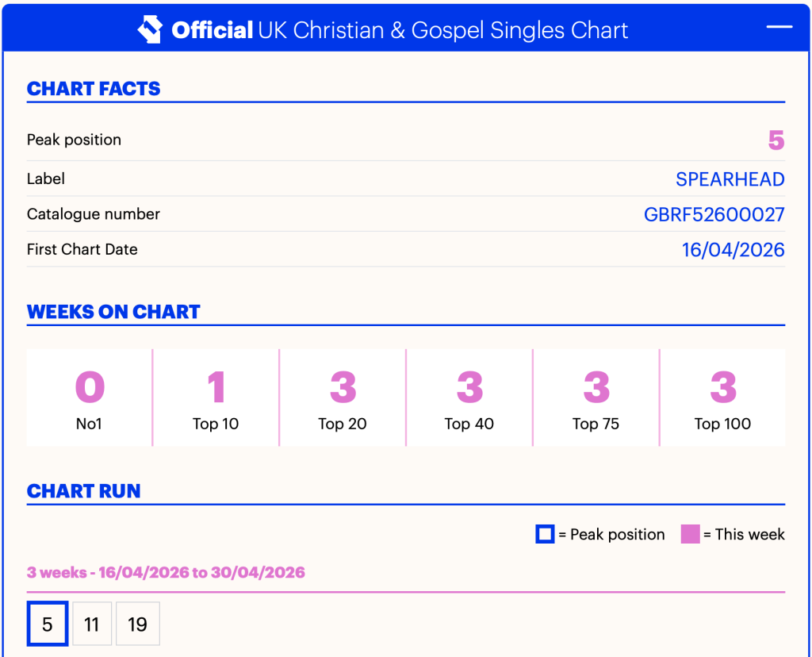Click the Official Charts logo icon
812x657 pixels.
(150, 29)
